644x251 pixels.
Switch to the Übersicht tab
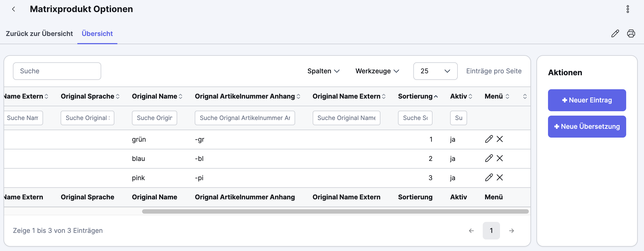(97, 34)
